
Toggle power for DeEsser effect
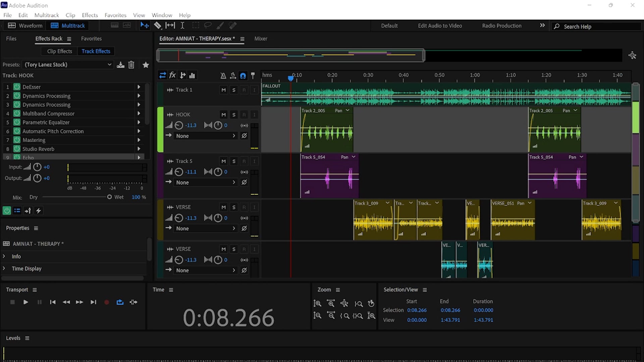[x=17, y=87]
